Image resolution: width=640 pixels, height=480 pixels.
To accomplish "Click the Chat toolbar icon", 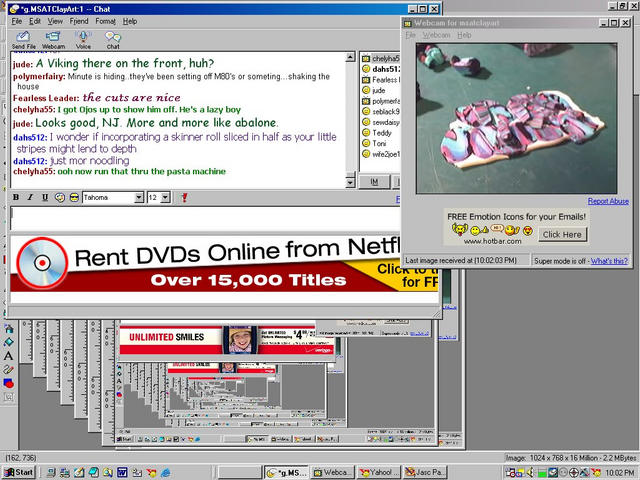I will 113,40.
